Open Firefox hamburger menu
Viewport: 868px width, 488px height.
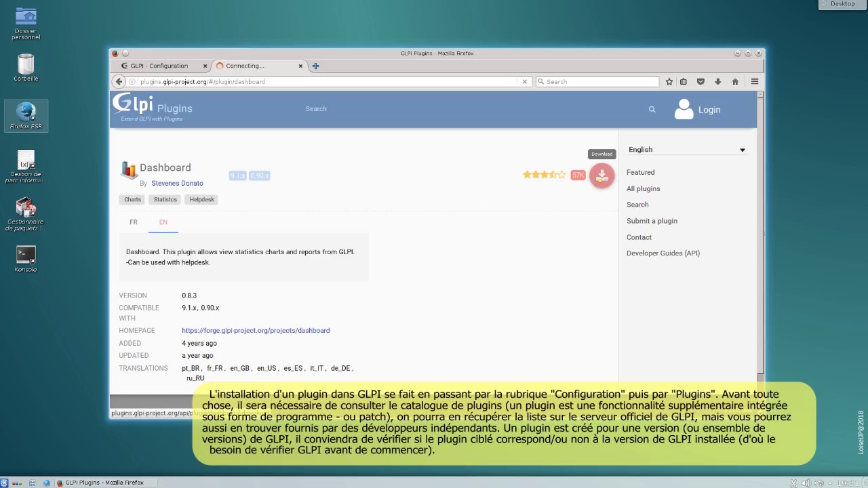point(754,81)
